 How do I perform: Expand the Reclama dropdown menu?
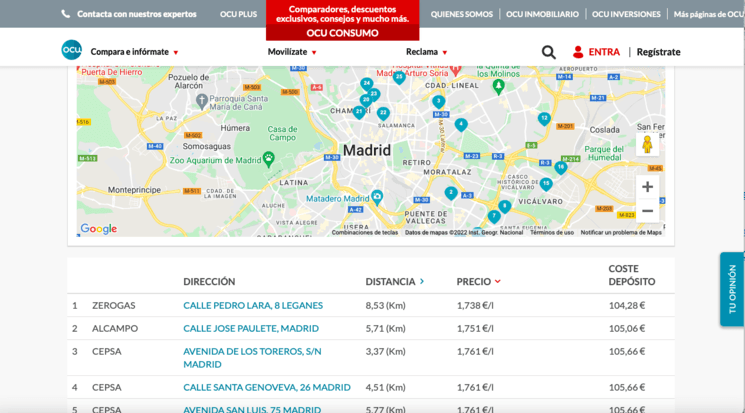click(x=426, y=52)
